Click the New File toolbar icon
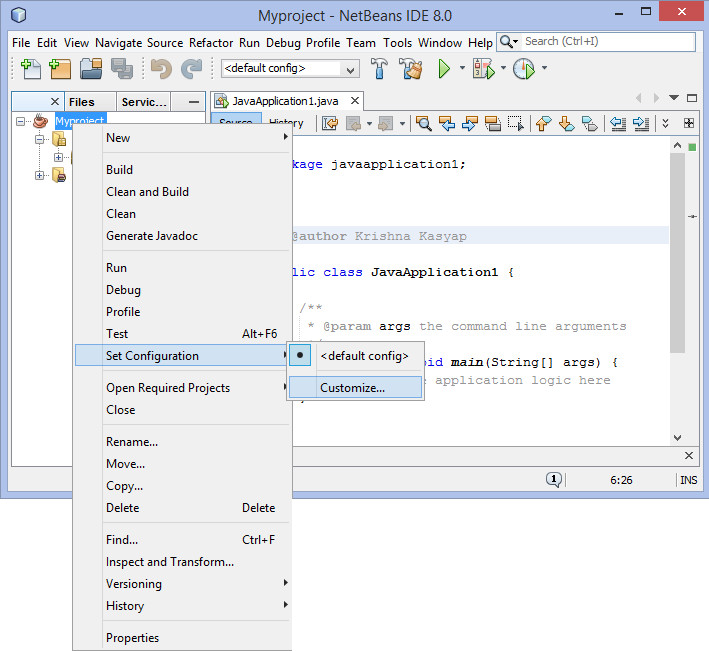This screenshot has width=709, height=651. [29, 69]
